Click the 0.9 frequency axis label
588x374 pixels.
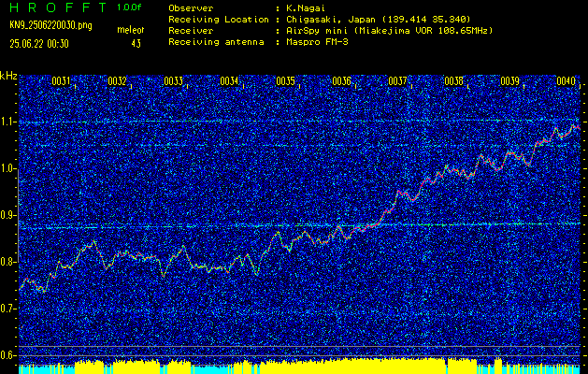click(7, 215)
